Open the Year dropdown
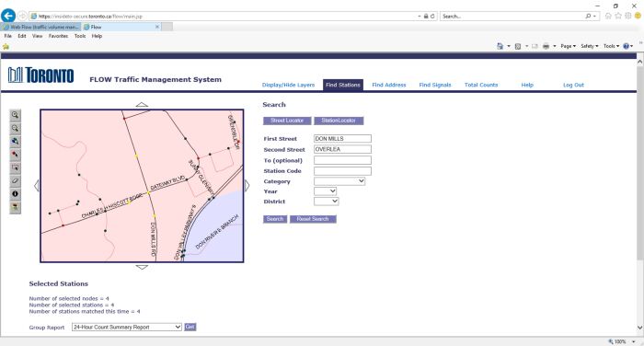This screenshot has width=644, height=346. [326, 191]
